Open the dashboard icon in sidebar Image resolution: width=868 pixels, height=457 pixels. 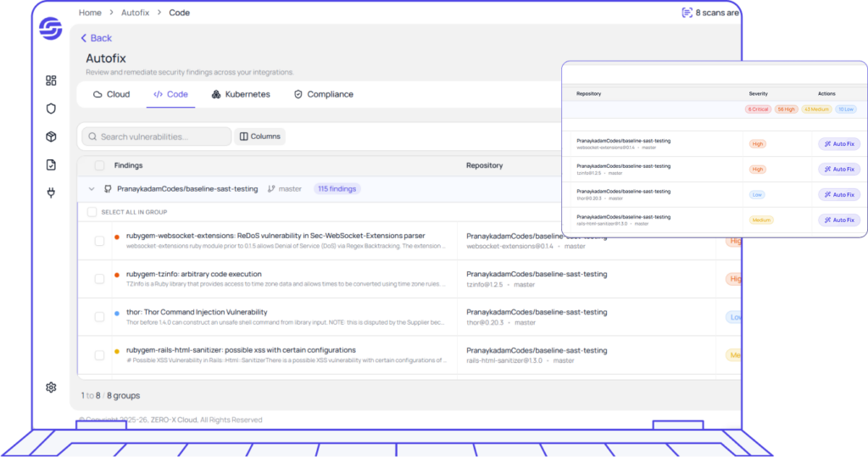tap(51, 81)
